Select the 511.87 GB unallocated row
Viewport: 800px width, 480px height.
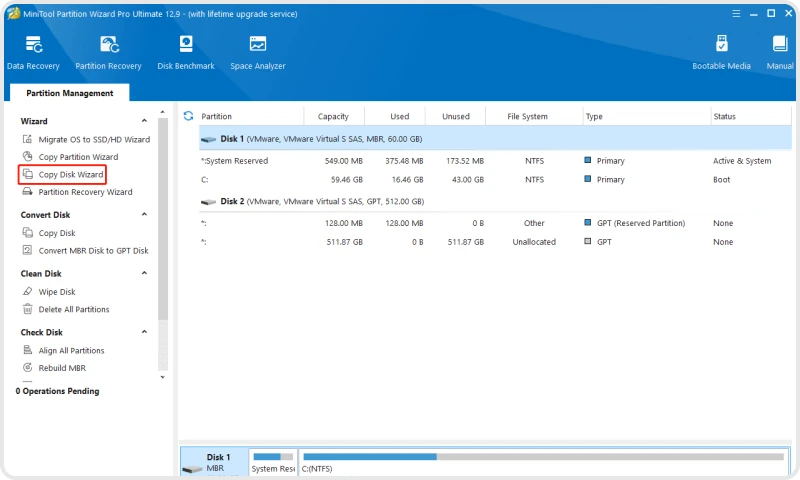495,242
